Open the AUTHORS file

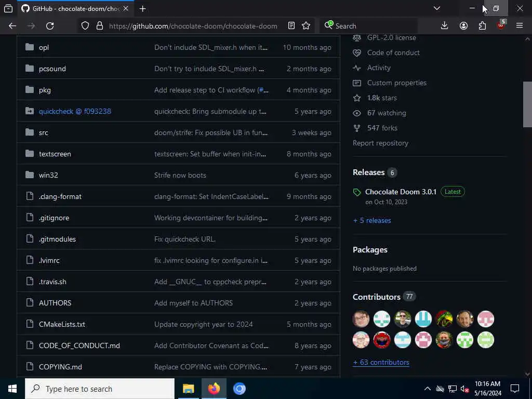pyautogui.click(x=55, y=303)
